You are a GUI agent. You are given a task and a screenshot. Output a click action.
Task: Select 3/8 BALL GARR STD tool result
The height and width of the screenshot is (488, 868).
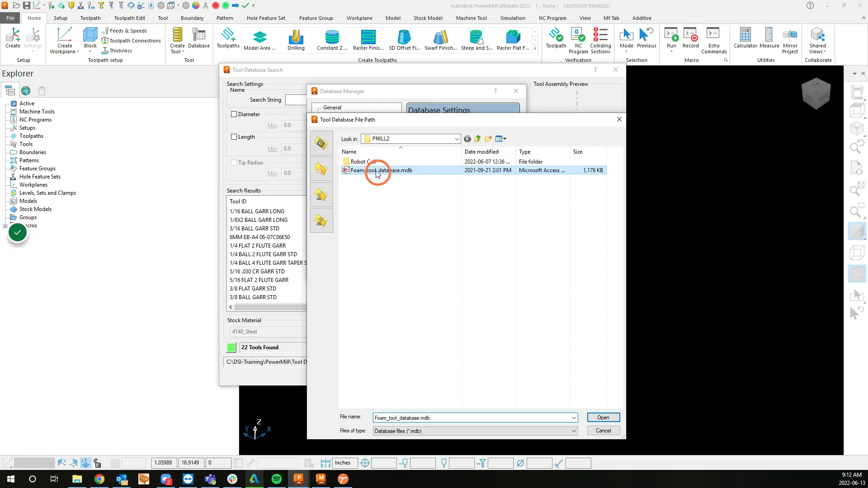pos(253,297)
